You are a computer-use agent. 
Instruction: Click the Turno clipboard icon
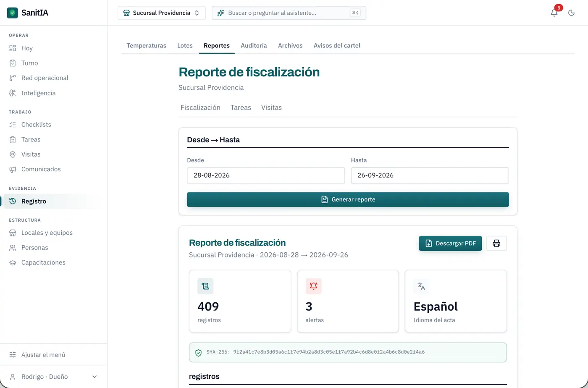tap(13, 63)
